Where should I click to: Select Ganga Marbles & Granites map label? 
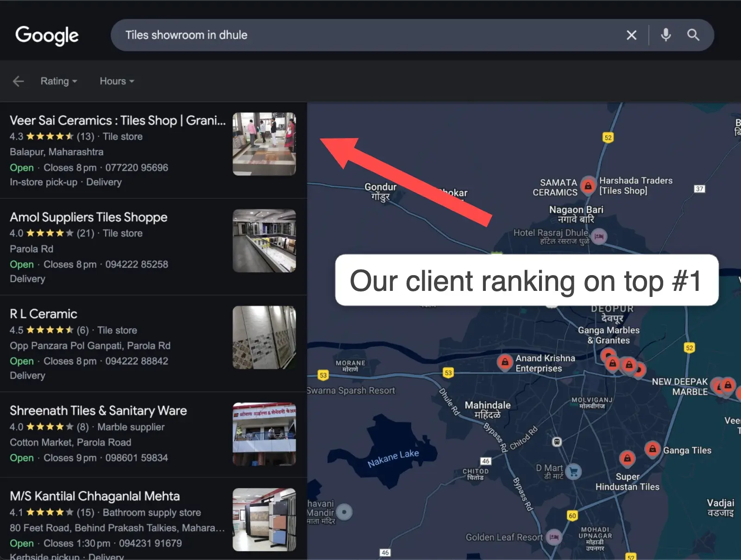click(x=609, y=335)
